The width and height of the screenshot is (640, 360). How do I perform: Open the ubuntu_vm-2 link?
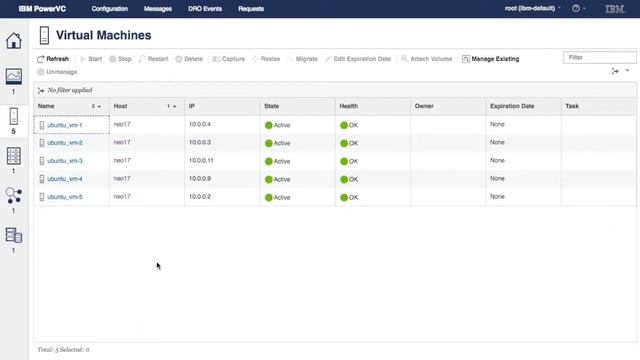[x=64, y=143]
